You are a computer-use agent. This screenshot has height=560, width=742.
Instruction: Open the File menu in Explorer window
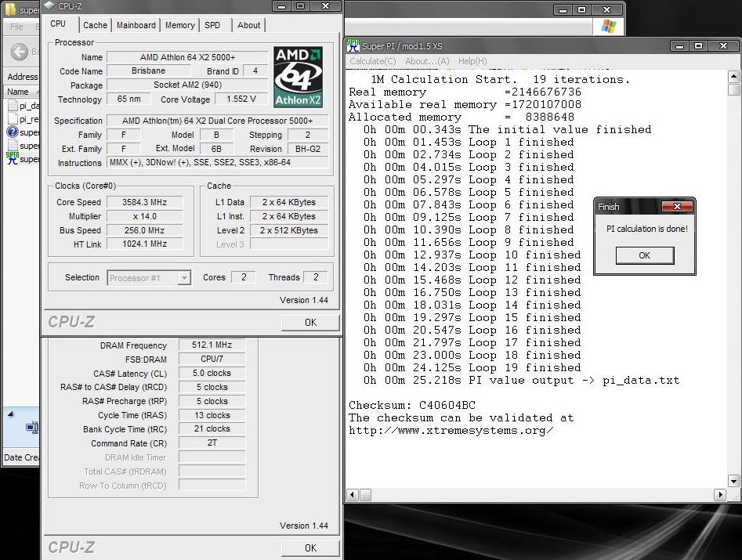[16, 27]
